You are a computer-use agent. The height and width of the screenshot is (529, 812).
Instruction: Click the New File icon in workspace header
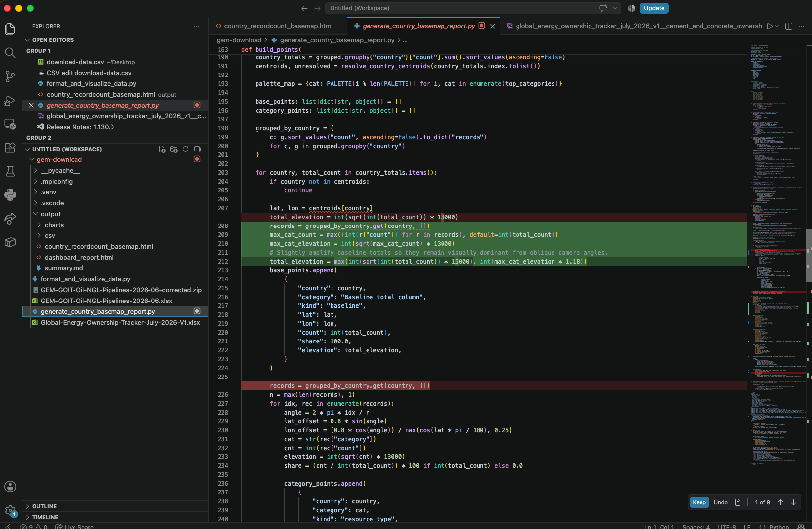point(162,149)
